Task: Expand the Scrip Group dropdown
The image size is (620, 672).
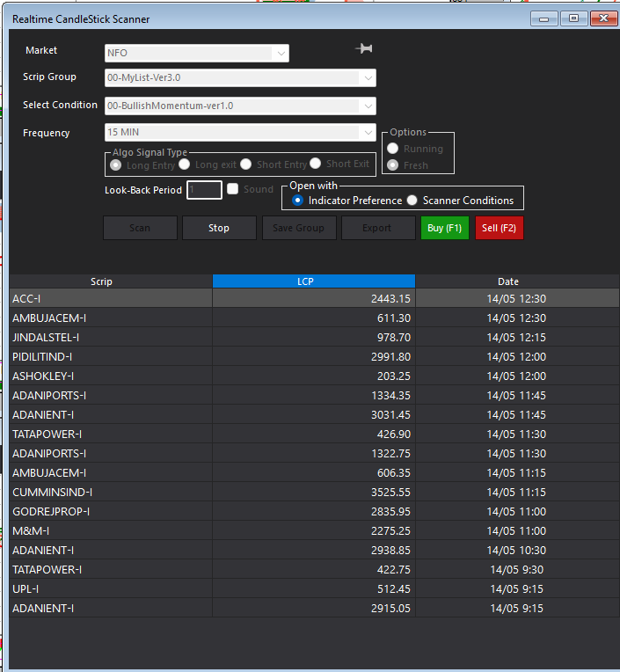Action: (240, 78)
